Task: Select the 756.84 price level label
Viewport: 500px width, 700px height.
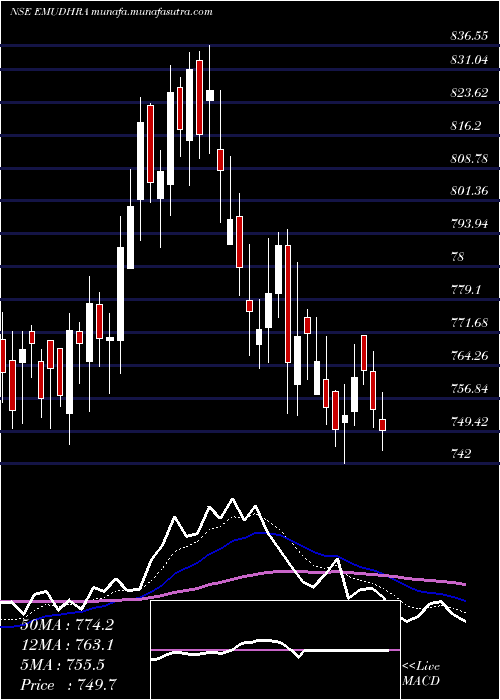Action: pyautogui.click(x=469, y=389)
